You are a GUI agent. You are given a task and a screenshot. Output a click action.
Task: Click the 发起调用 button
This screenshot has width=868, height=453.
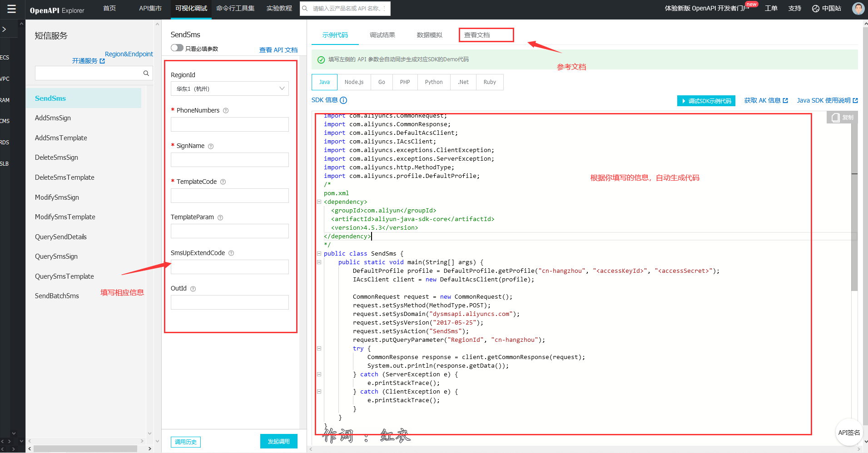click(279, 441)
